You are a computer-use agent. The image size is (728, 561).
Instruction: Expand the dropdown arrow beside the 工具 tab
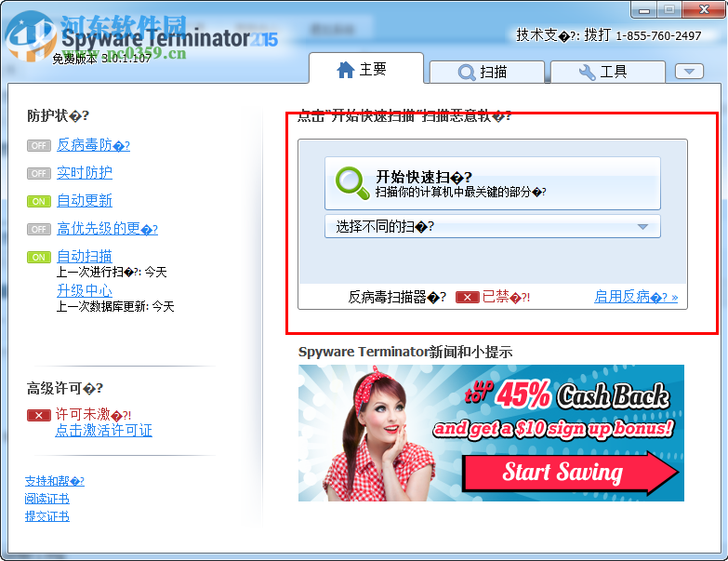689,72
